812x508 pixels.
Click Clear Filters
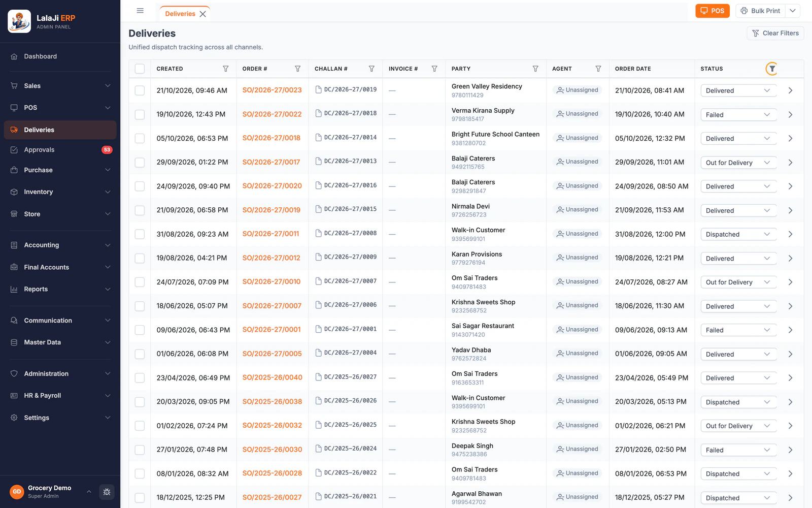pos(775,33)
